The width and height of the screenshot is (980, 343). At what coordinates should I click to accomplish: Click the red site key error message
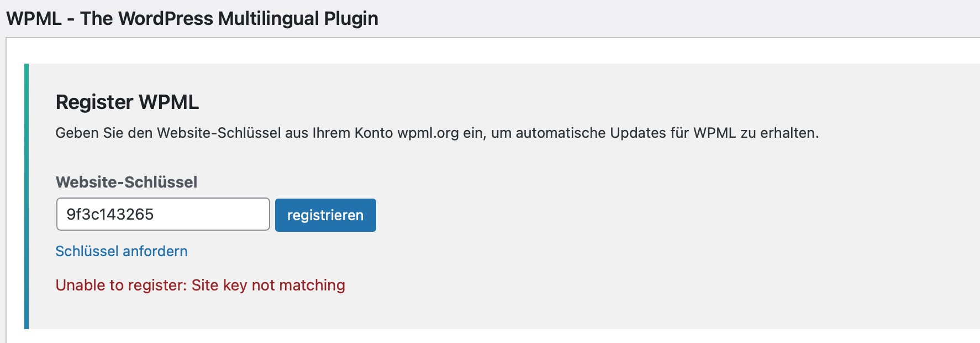click(200, 285)
